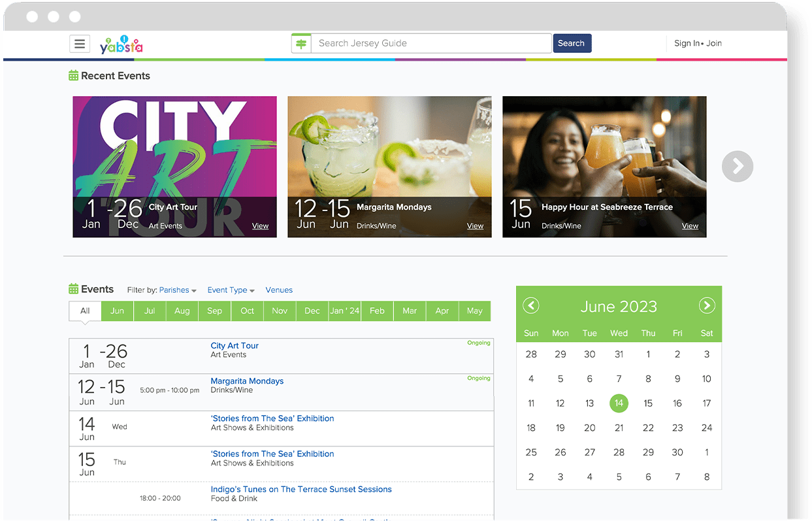Click the Sign In link
The image size is (812, 521).
(x=687, y=44)
